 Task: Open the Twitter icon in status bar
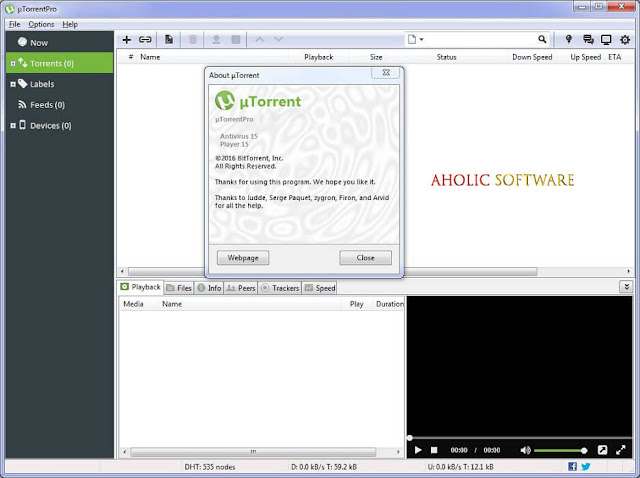click(x=586, y=466)
